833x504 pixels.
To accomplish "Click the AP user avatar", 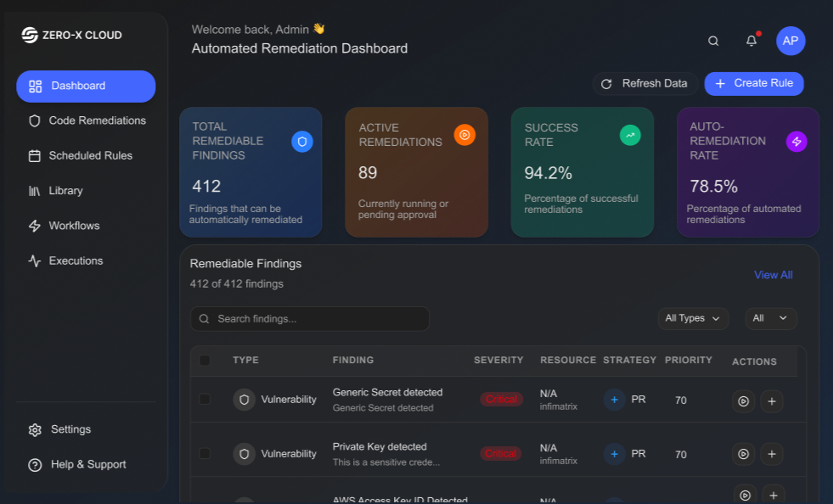I will pyautogui.click(x=791, y=41).
